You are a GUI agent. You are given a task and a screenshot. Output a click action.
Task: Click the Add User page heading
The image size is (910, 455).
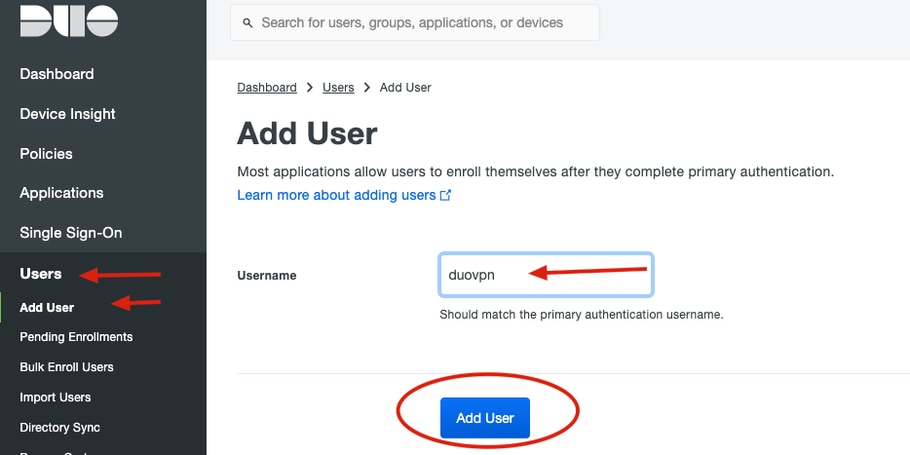pyautogui.click(x=307, y=133)
